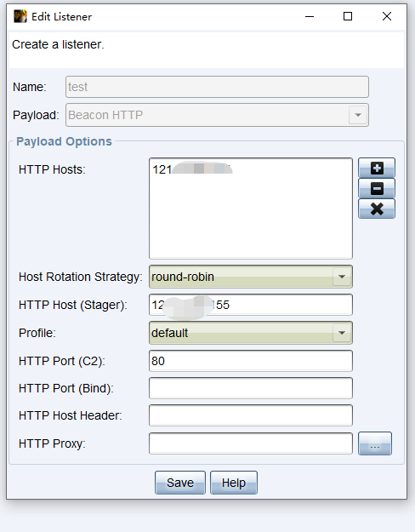The height and width of the screenshot is (532, 415).
Task: Clear all HTTP hosts with X icon
Action: tap(377, 209)
